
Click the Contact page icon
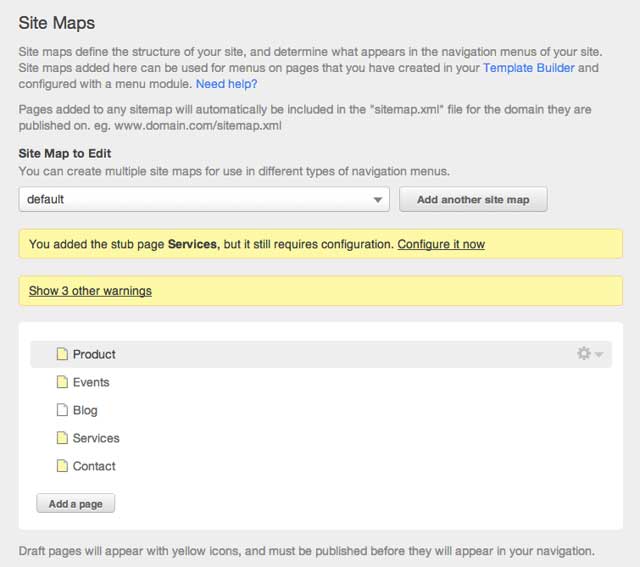[62, 466]
